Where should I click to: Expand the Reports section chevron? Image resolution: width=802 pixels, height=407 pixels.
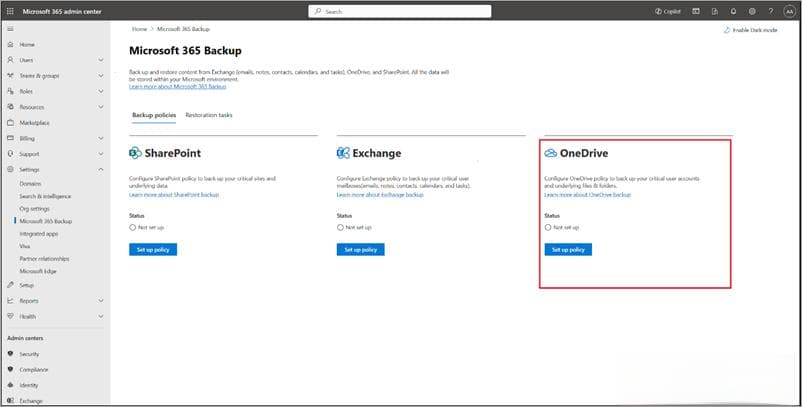point(101,301)
